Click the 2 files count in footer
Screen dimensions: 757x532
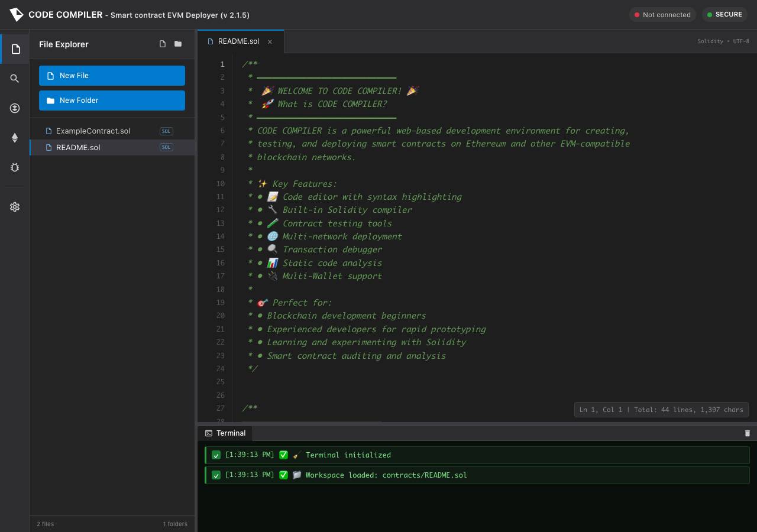45,524
